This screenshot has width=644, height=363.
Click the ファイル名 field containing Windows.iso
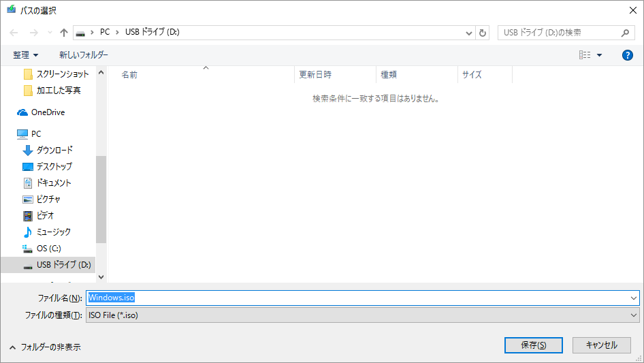357,298
